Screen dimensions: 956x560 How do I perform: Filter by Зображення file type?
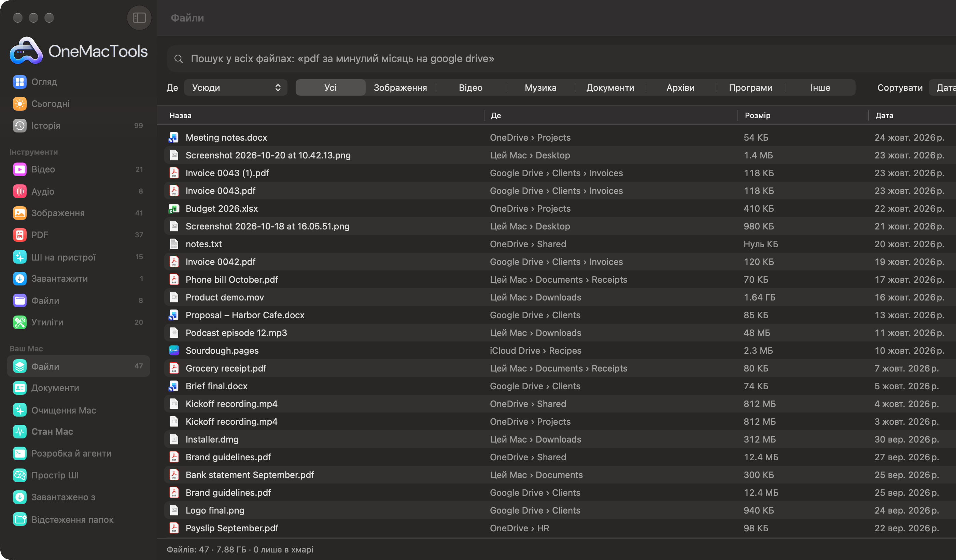(x=400, y=88)
